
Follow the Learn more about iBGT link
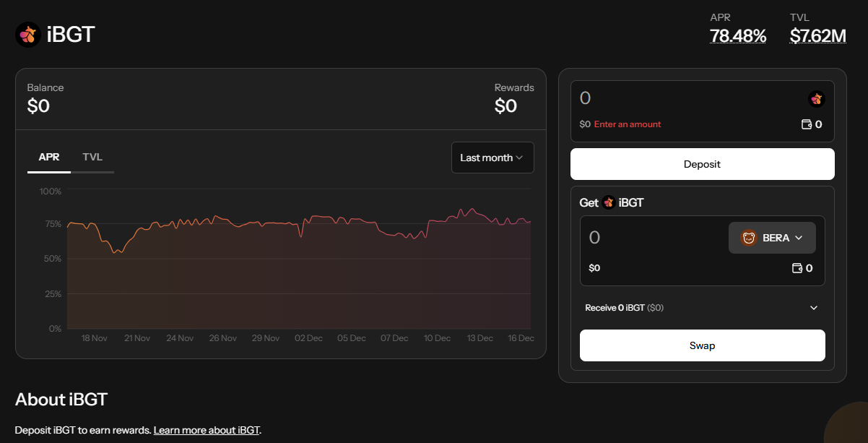tap(207, 430)
